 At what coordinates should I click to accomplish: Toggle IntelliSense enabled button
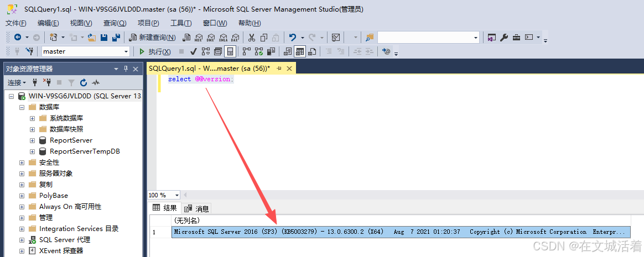pos(230,51)
